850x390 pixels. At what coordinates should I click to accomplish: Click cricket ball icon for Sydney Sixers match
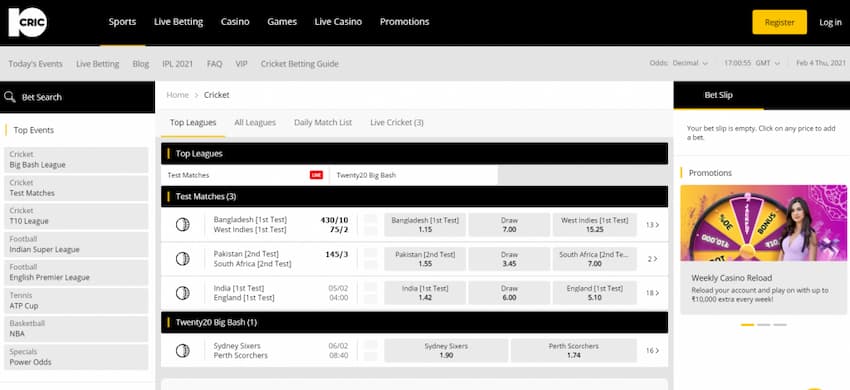[x=183, y=350]
